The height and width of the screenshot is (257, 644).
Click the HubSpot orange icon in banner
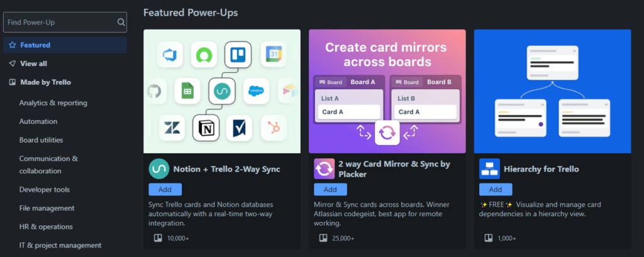(273, 128)
